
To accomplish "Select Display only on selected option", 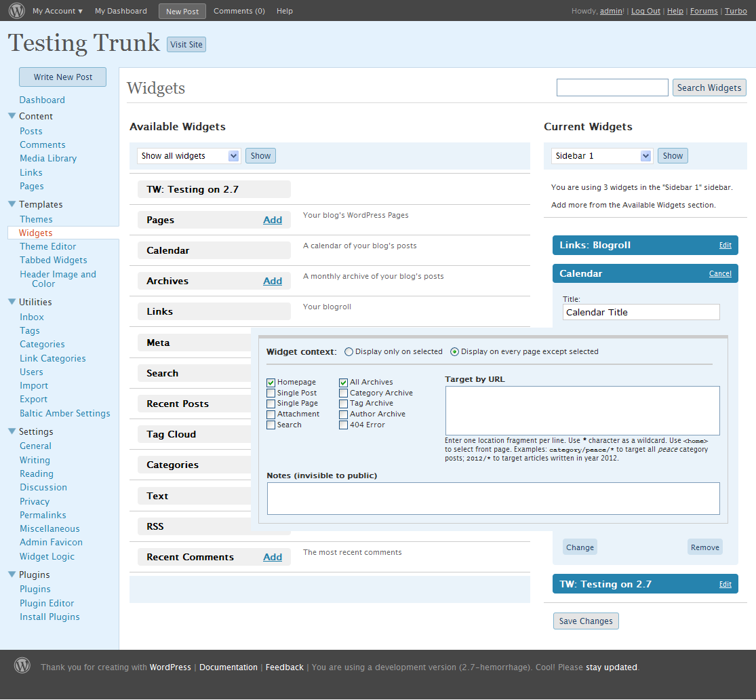I will point(349,352).
